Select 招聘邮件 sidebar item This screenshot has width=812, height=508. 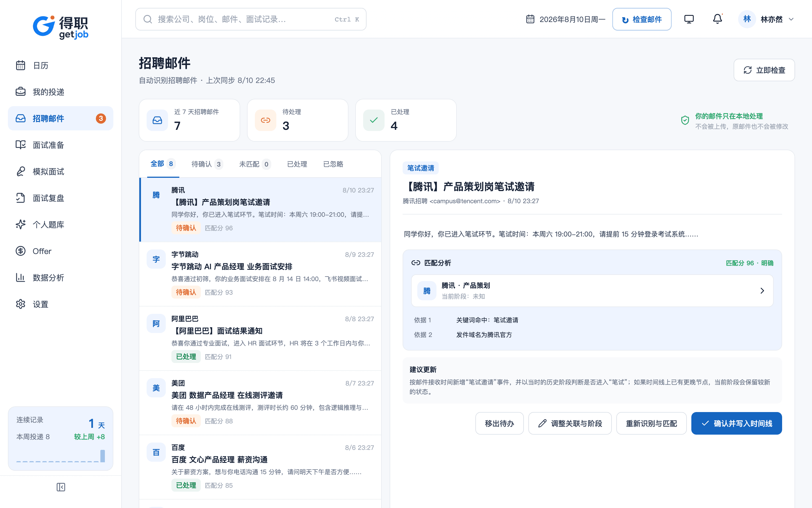pyautogui.click(x=60, y=118)
